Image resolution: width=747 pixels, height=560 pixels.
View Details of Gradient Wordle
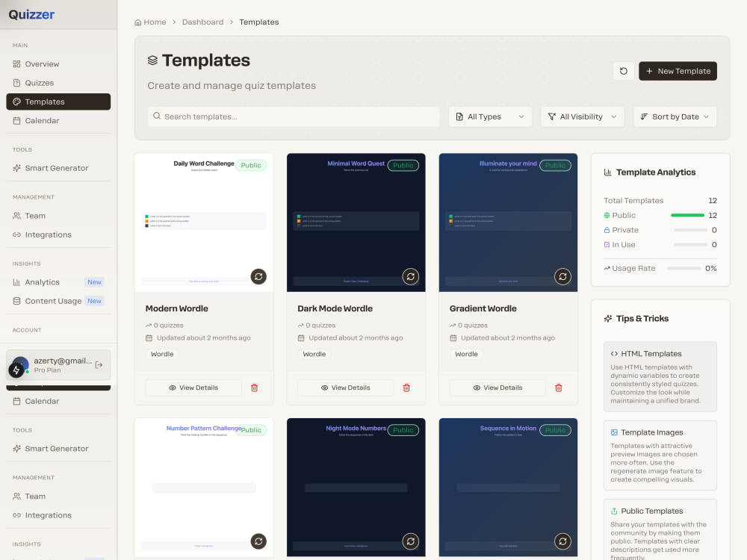coord(498,388)
